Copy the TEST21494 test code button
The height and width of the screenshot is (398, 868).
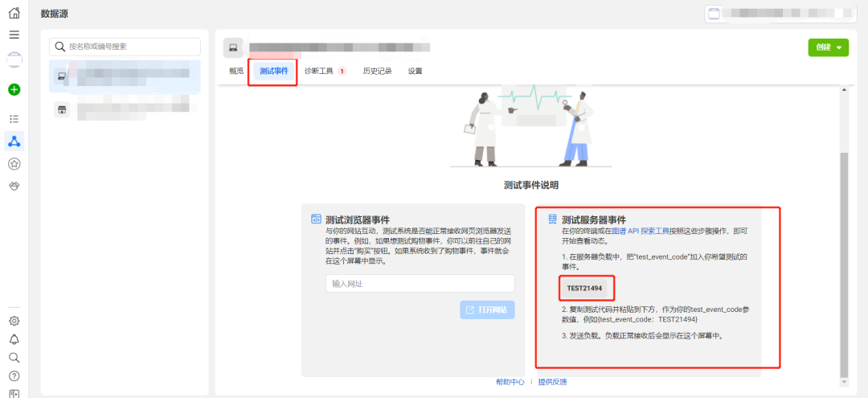584,289
